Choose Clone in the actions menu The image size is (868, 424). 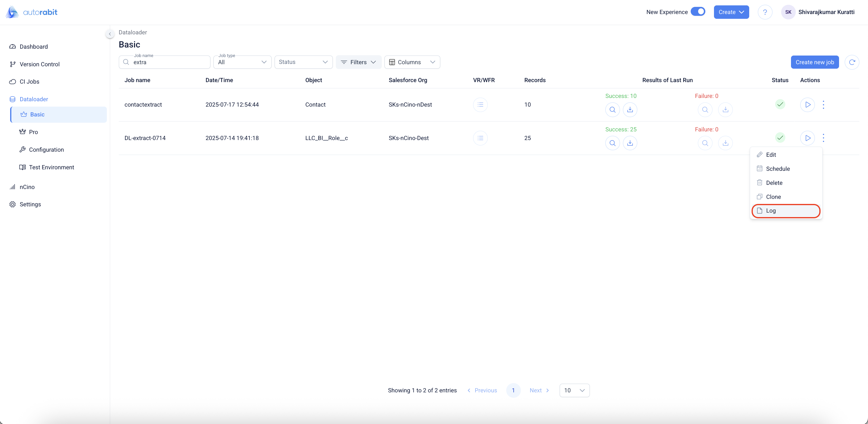773,196
